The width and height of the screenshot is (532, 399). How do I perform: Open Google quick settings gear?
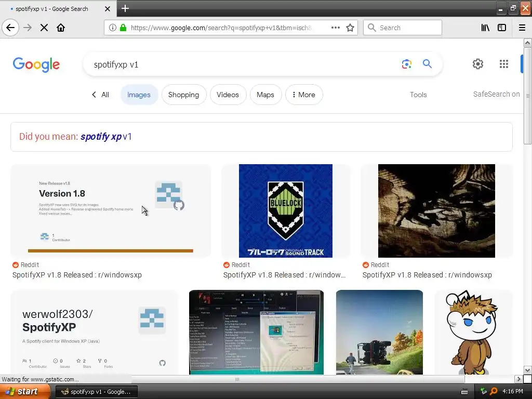[478, 64]
